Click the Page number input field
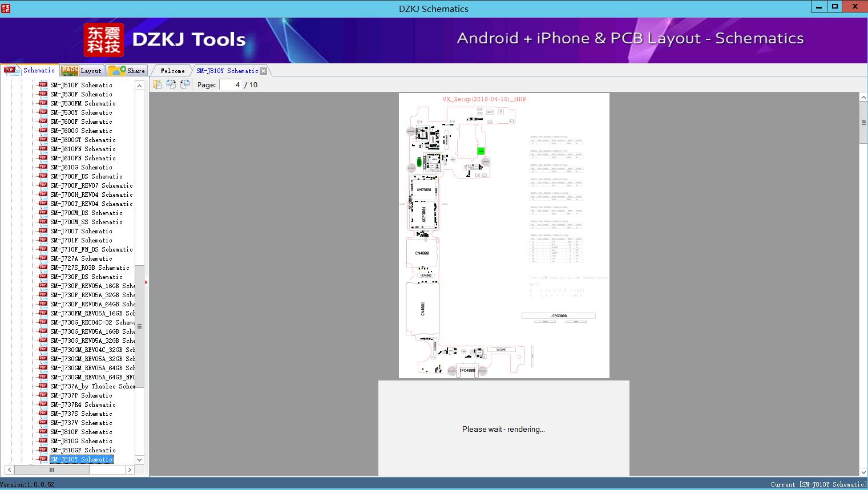 (x=231, y=84)
